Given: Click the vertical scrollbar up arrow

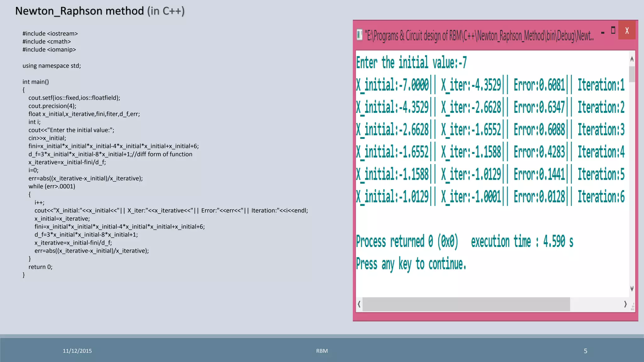Looking at the screenshot, I should (x=632, y=59).
